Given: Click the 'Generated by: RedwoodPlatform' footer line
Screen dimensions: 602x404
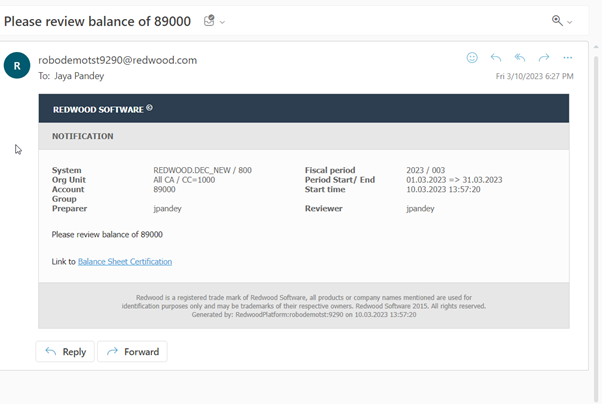Looking at the screenshot, I should click(x=304, y=315).
